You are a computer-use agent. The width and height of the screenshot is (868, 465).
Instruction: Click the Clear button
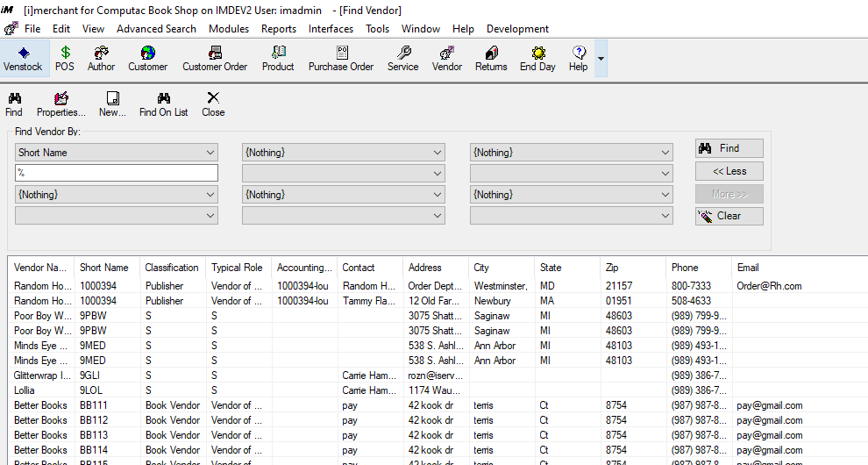pos(729,216)
